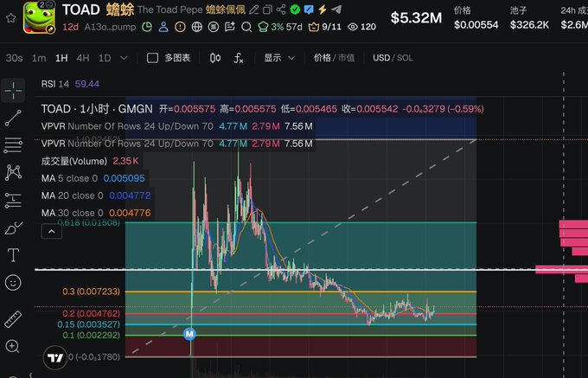
Task: Click the $5.32M market cap value
Action: tap(416, 17)
